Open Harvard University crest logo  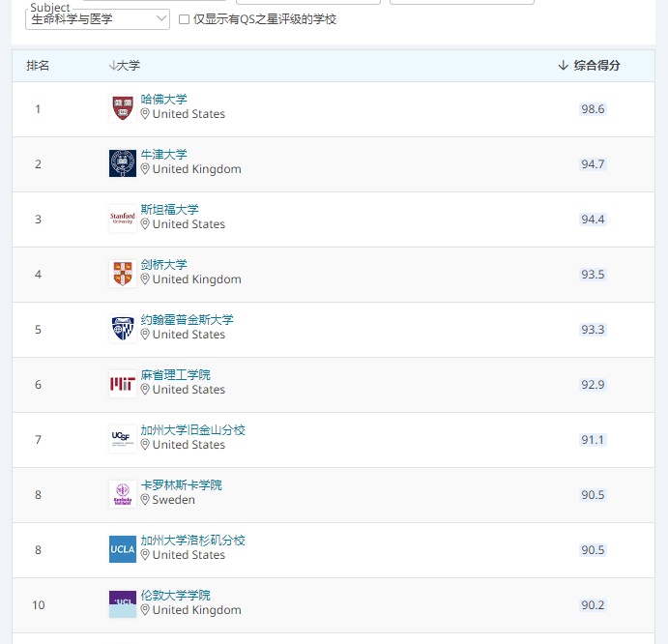[123, 108]
